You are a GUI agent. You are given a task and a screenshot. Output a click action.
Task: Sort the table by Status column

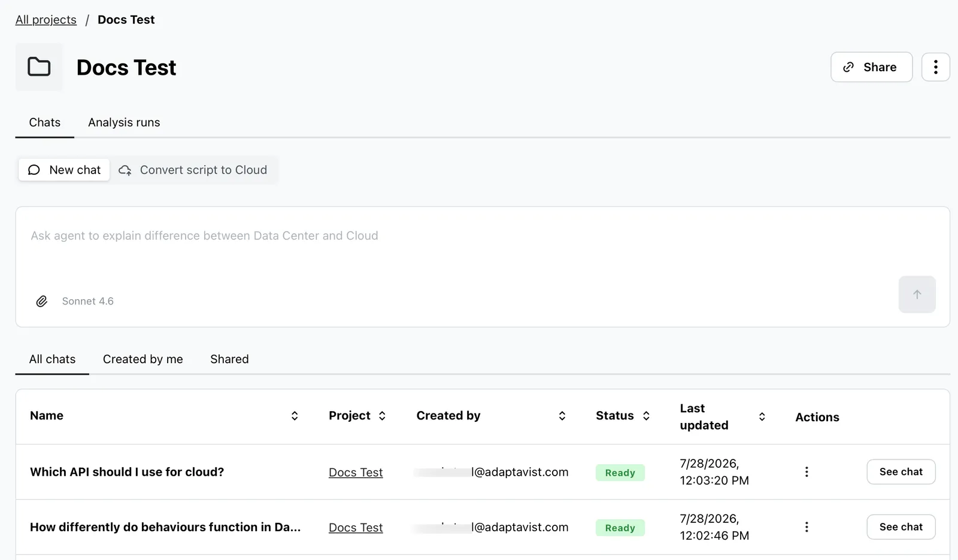click(646, 416)
